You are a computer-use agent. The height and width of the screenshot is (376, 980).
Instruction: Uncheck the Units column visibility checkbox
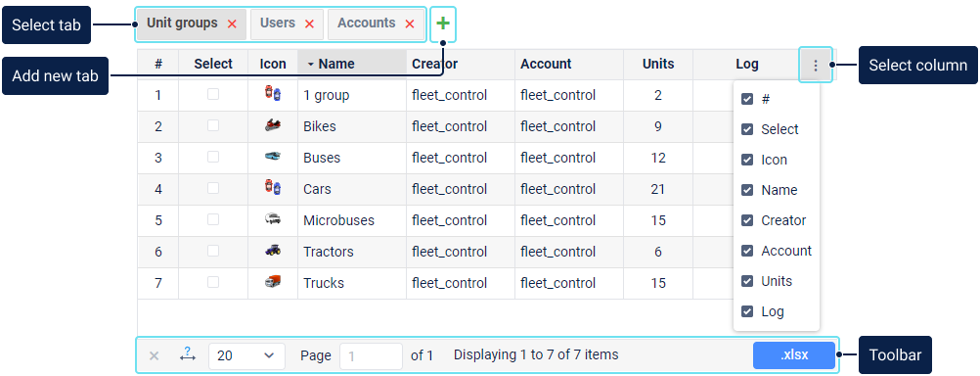(x=747, y=281)
